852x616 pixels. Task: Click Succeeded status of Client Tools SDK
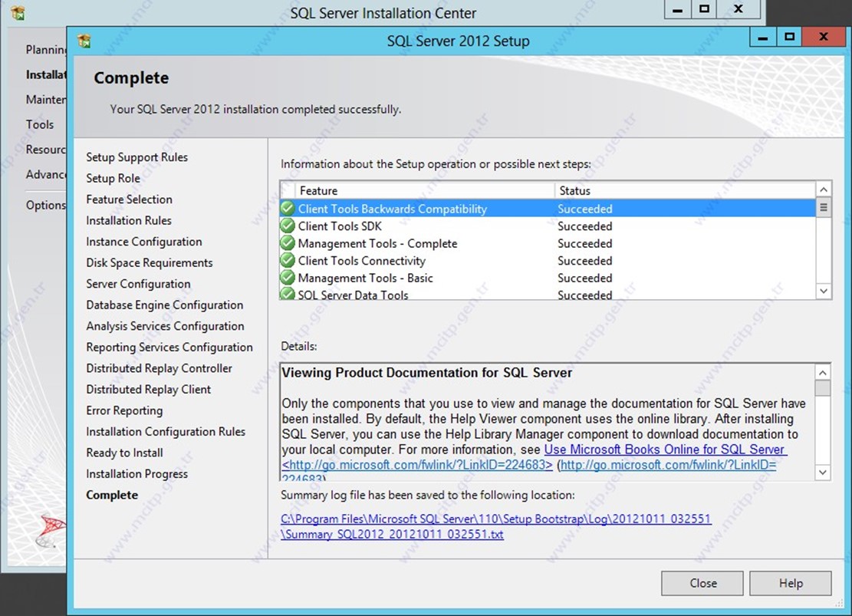(x=584, y=226)
